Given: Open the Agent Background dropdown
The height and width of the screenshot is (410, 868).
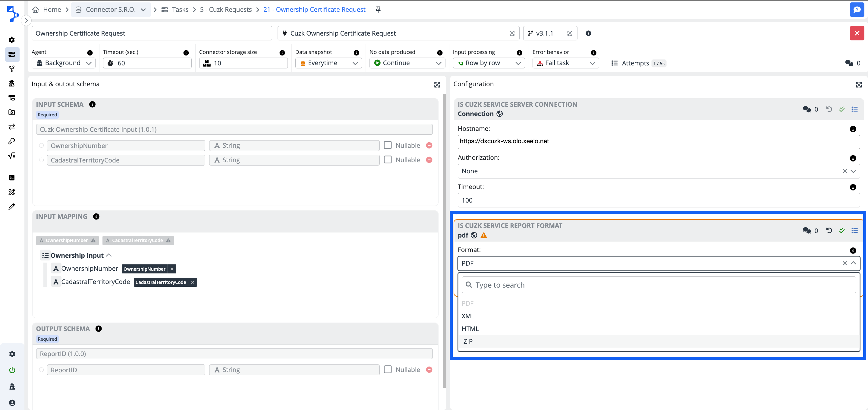Looking at the screenshot, I should tap(64, 63).
